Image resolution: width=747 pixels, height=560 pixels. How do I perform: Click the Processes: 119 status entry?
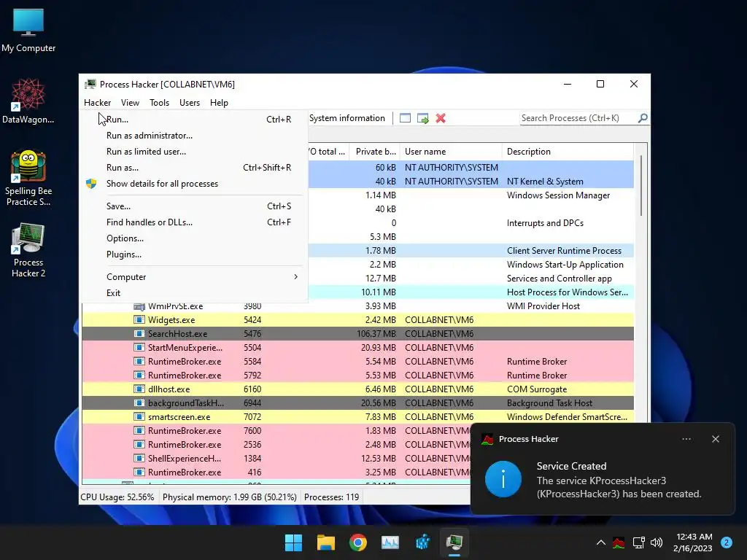click(x=332, y=497)
